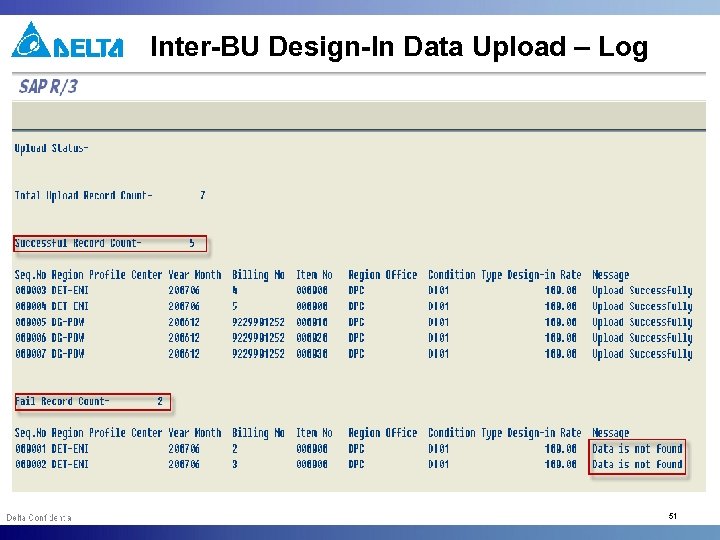Click the Successful Record Count- label
Image resolution: width=720 pixels, height=540 pixels.
(78, 243)
